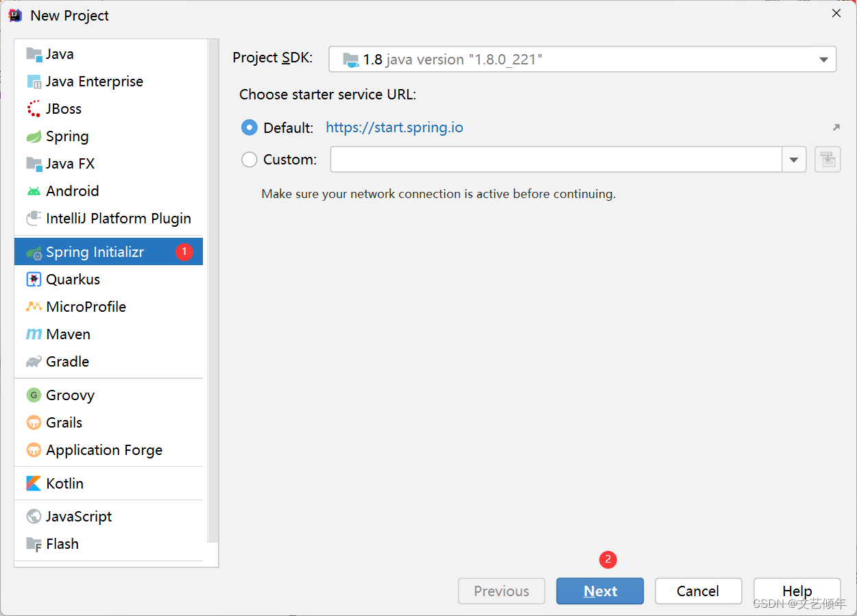This screenshot has height=616, width=857.
Task: Click the MicroProfile icon
Action: tap(34, 307)
